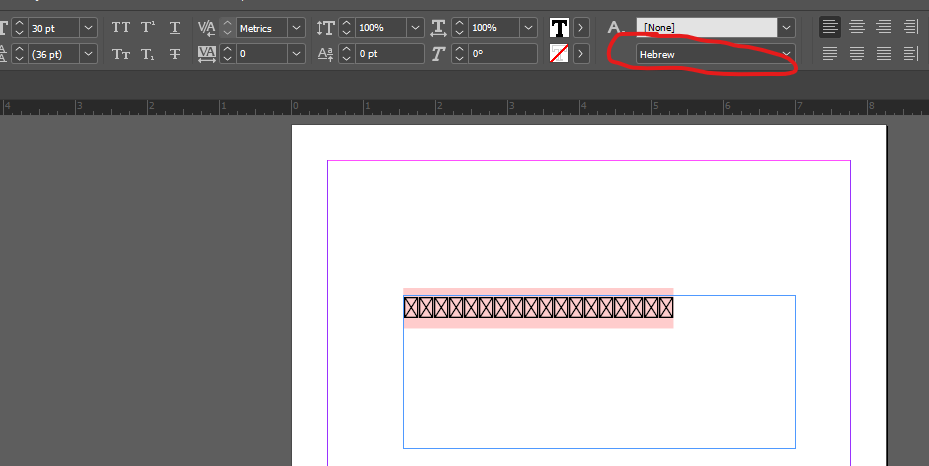The height and width of the screenshot is (466, 929).
Task: Align text towards the spine
Action: pyautogui.click(x=911, y=27)
